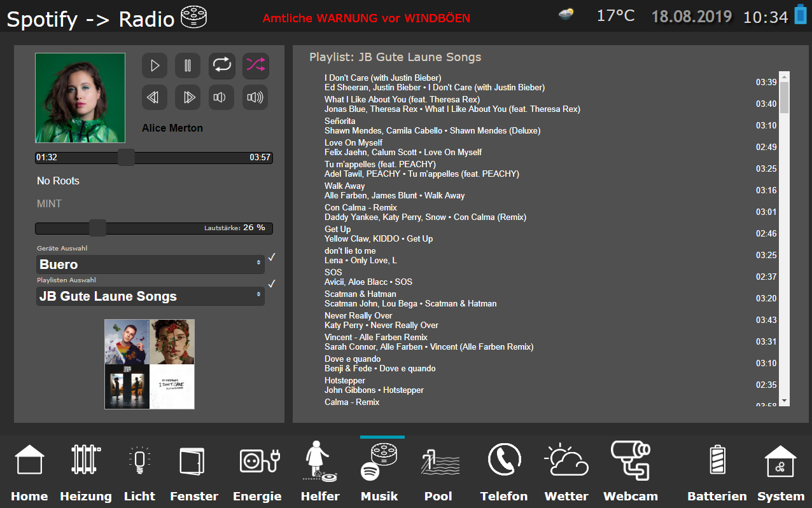Skip to the next track
Viewport: 812px width, 508px height.
pyautogui.click(x=188, y=98)
